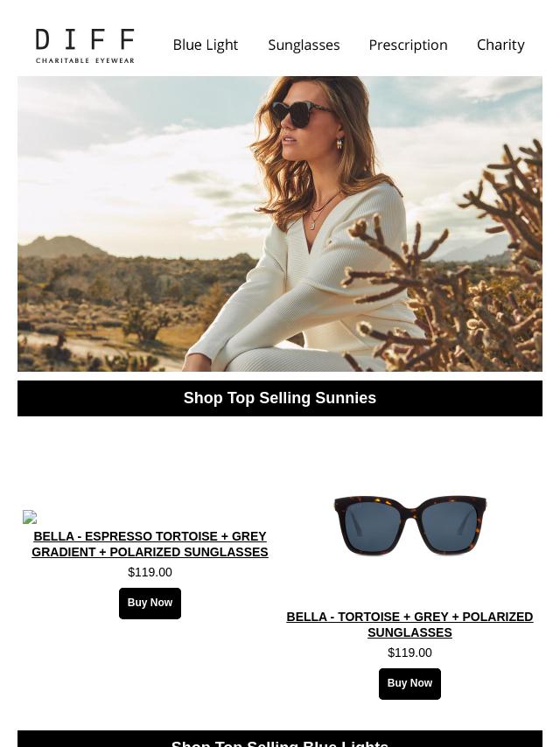Click the mountain in the hero photo background

62,247
